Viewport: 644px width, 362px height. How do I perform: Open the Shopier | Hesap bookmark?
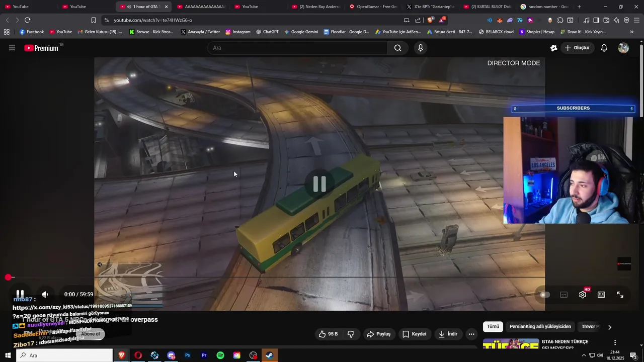click(537, 32)
